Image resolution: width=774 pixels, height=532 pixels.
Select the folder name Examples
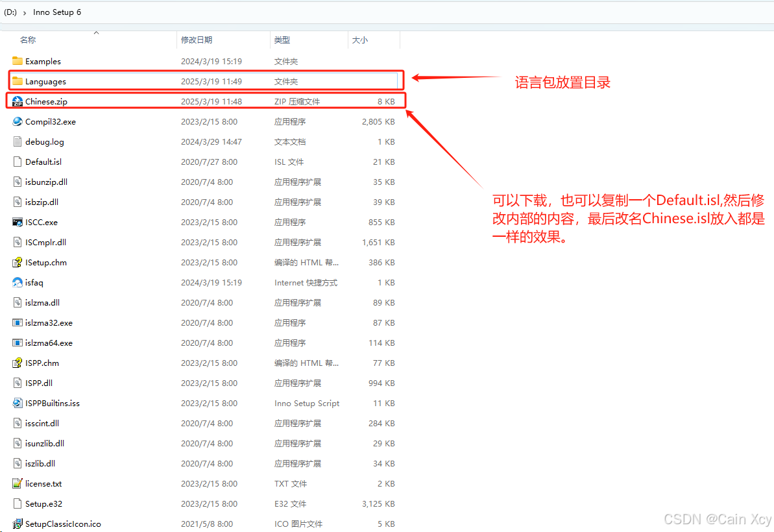click(x=43, y=61)
